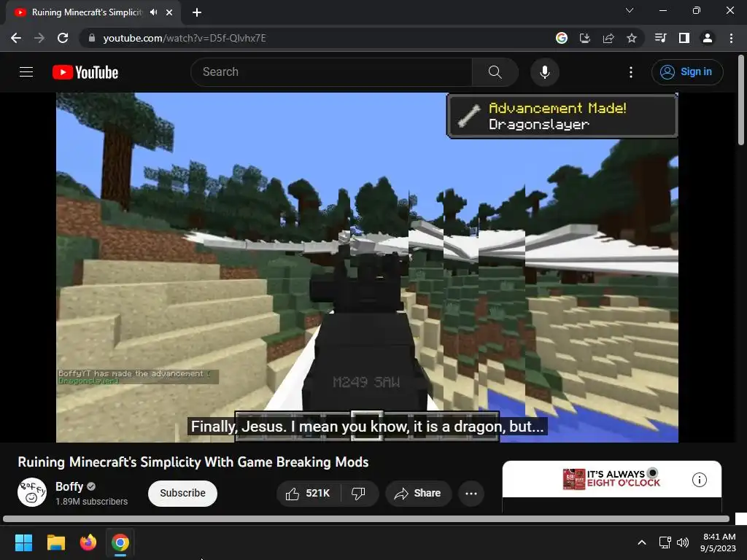Image resolution: width=747 pixels, height=560 pixels.
Task: Open a new browser tab
Action: point(197,12)
